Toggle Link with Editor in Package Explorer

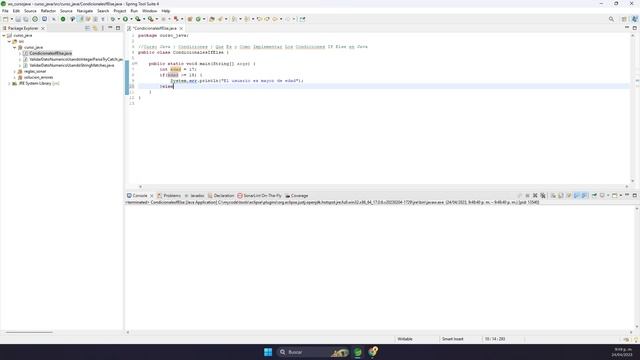click(x=95, y=28)
